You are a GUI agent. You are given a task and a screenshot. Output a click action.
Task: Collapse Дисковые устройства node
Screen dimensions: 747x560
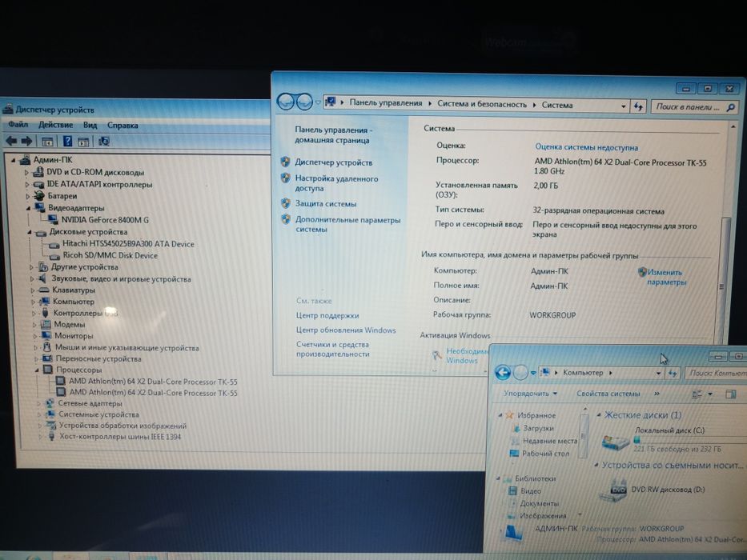click(30, 232)
